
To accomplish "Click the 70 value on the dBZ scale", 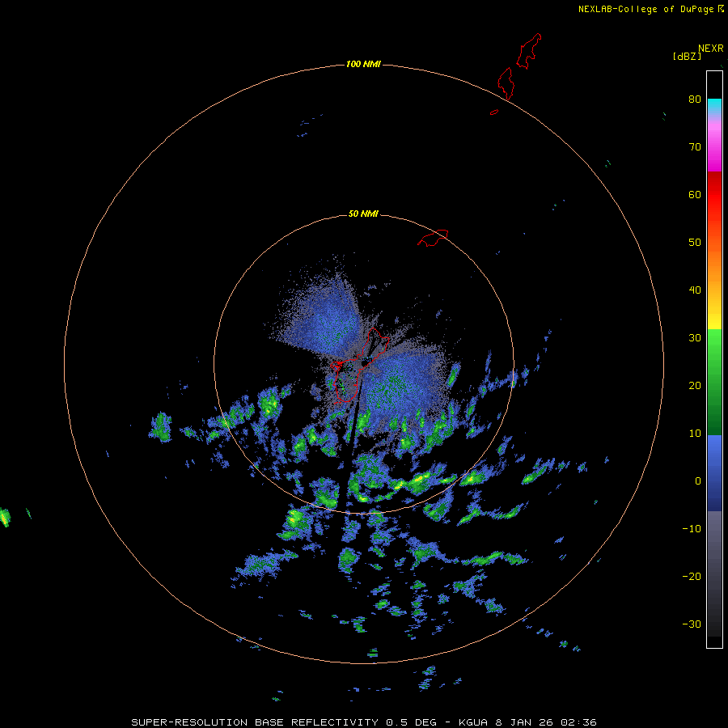I will (695, 146).
